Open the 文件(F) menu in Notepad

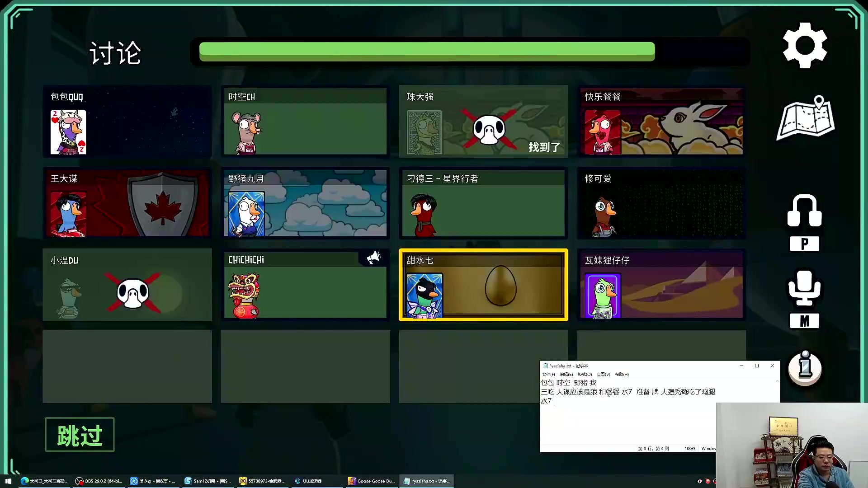548,374
